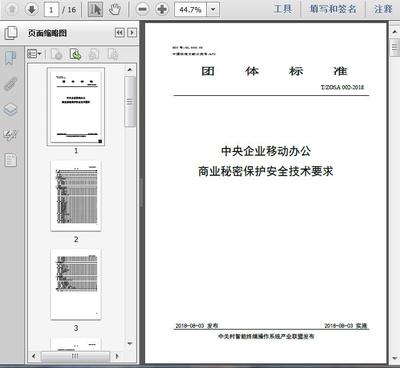Click the thumbnail panel vertical scrollbar handle

(130, 102)
